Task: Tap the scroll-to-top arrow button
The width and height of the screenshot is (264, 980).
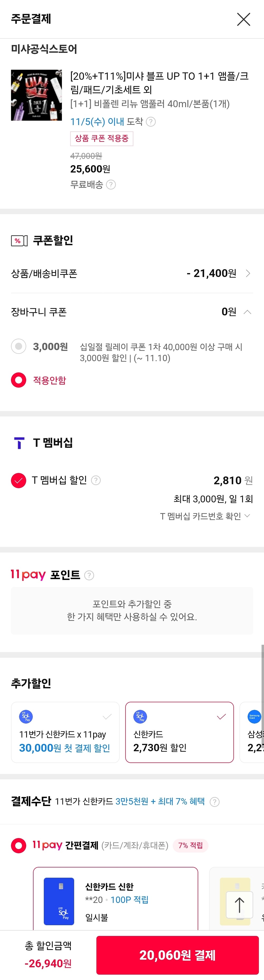Action: pyautogui.click(x=239, y=905)
